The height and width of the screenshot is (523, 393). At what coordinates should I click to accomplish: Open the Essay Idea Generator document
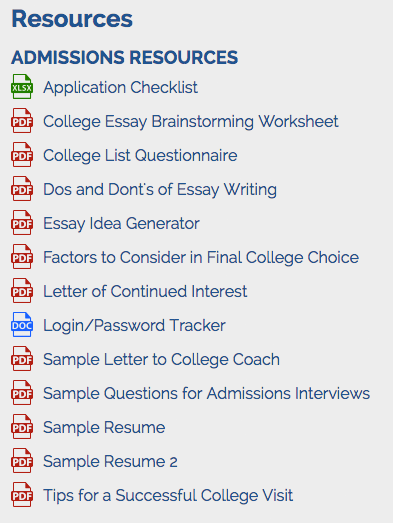(x=121, y=224)
